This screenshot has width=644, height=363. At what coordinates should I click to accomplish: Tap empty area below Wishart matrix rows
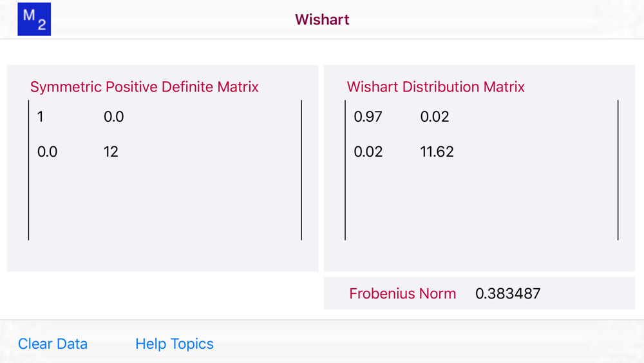(x=481, y=203)
